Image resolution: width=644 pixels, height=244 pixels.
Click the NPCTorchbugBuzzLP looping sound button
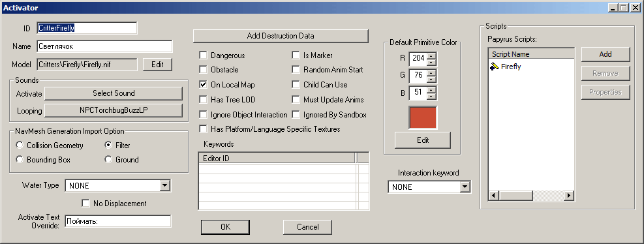114,111
